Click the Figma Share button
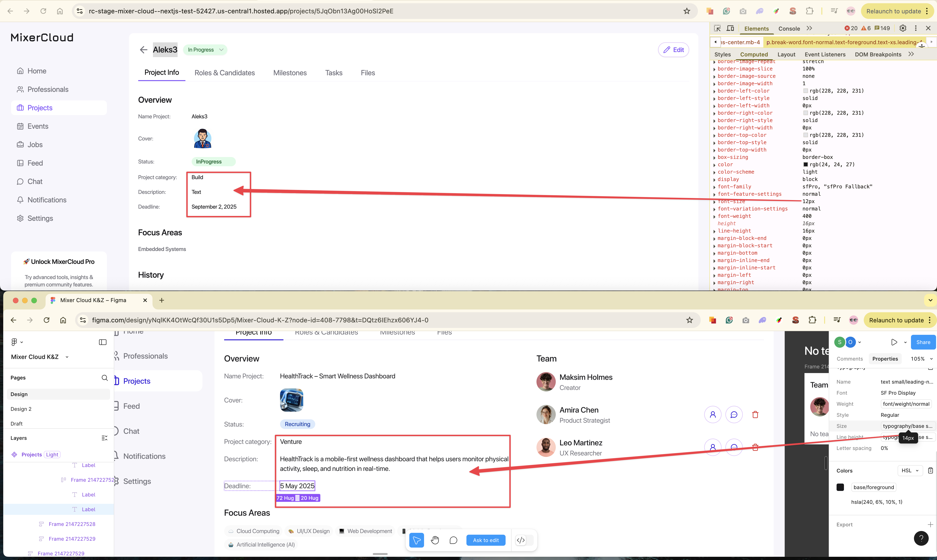The image size is (937, 560). 923,342
